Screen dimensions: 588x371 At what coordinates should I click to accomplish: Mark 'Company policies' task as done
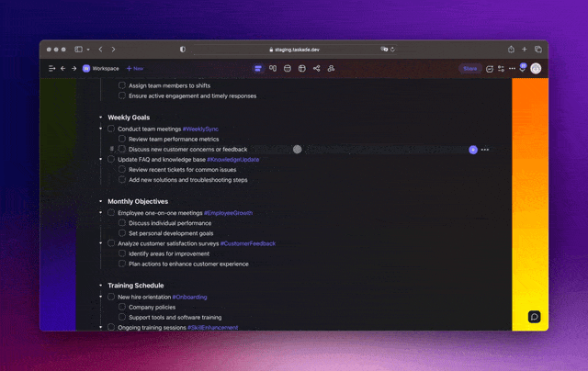coord(122,308)
